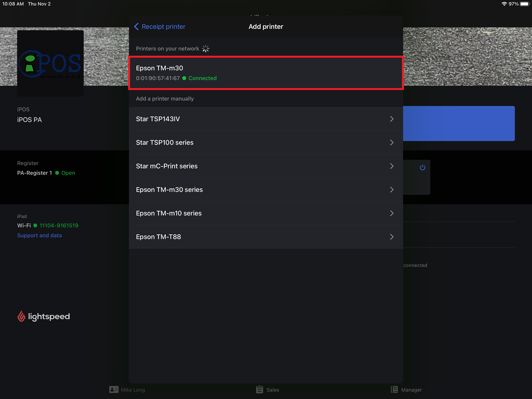This screenshot has width=532, height=399.
Task: Expand the Star mC-Print series chevron
Action: [392, 166]
